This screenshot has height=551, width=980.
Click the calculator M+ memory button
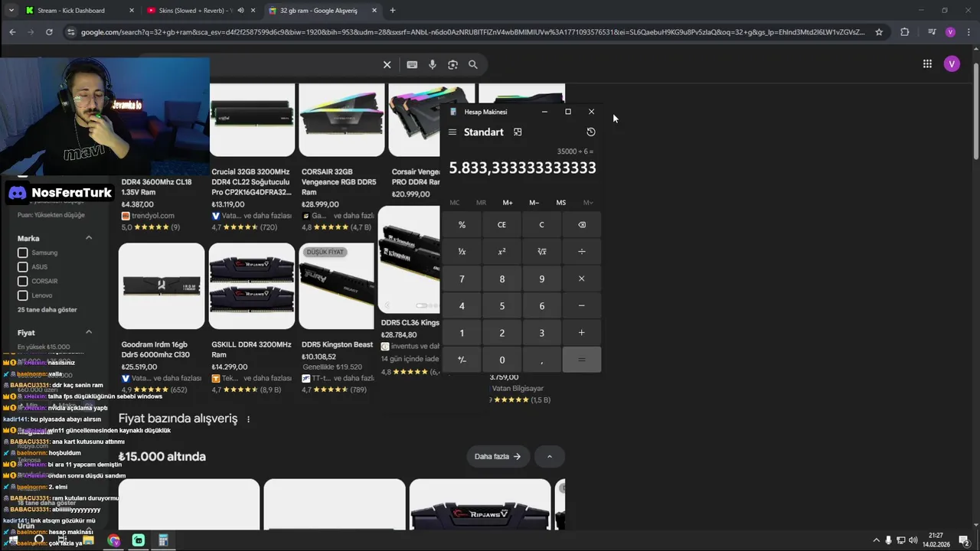508,203
